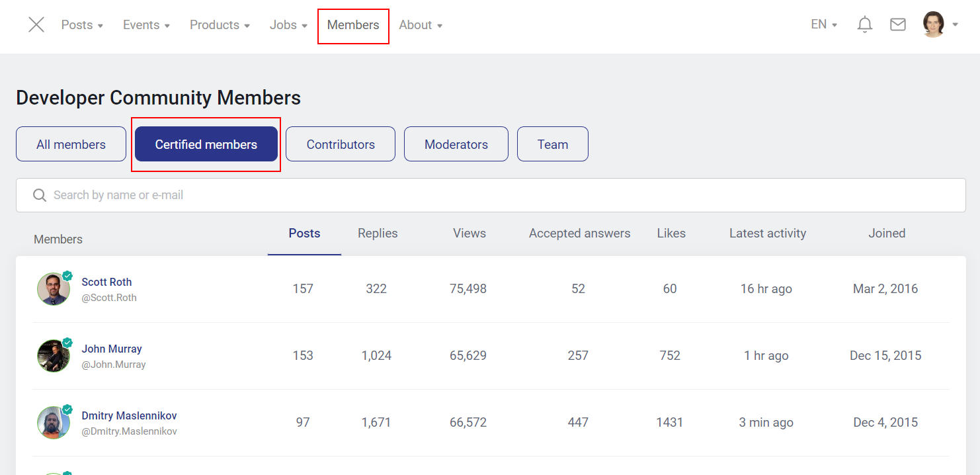Expand the Events menu
Screen dimensions: 980x475
pyautogui.click(x=146, y=25)
